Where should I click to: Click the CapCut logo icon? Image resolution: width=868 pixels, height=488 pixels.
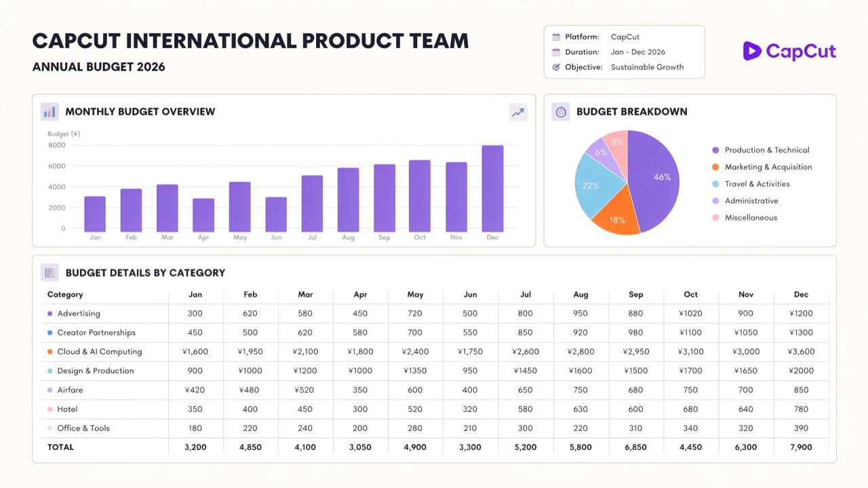752,51
